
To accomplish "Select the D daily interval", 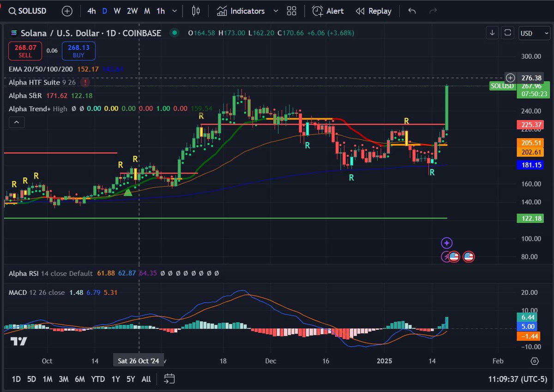I will point(105,11).
